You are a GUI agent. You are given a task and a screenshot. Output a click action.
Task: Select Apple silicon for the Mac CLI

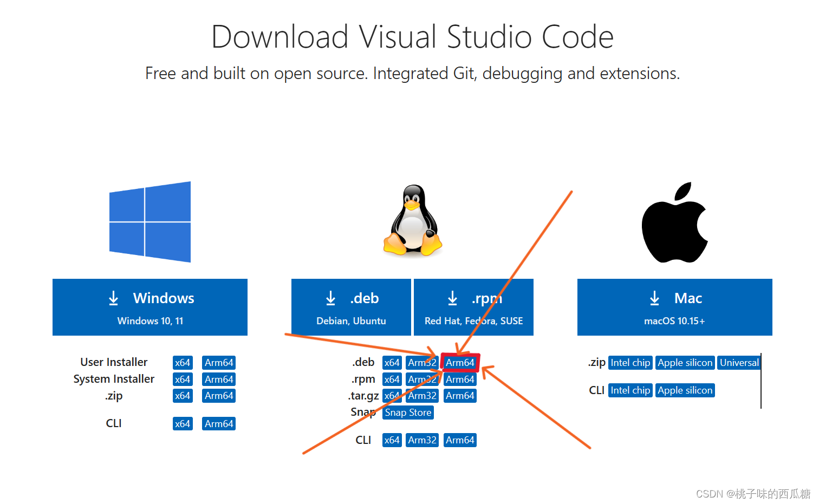[685, 390]
